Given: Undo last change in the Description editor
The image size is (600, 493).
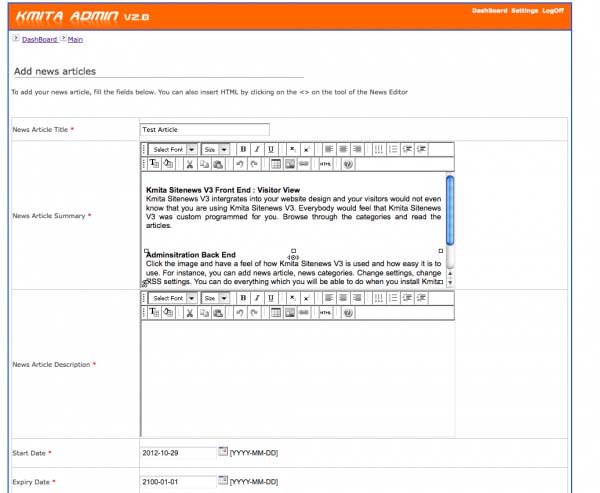Looking at the screenshot, I should click(240, 312).
